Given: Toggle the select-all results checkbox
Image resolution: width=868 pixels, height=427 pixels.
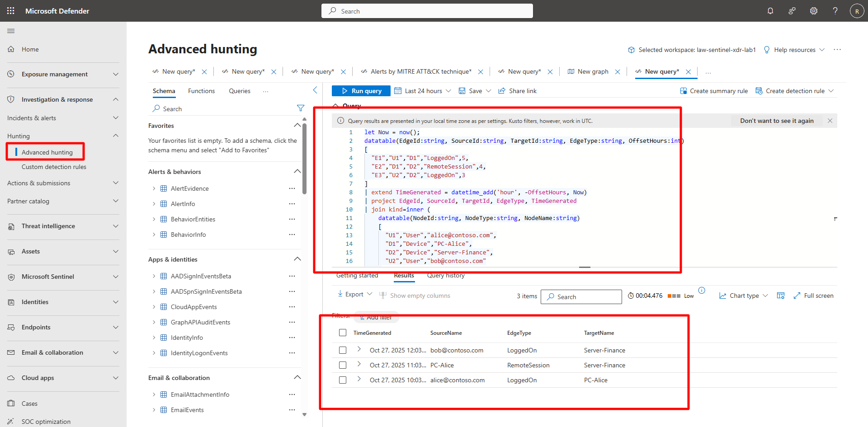Looking at the screenshot, I should click(x=343, y=333).
